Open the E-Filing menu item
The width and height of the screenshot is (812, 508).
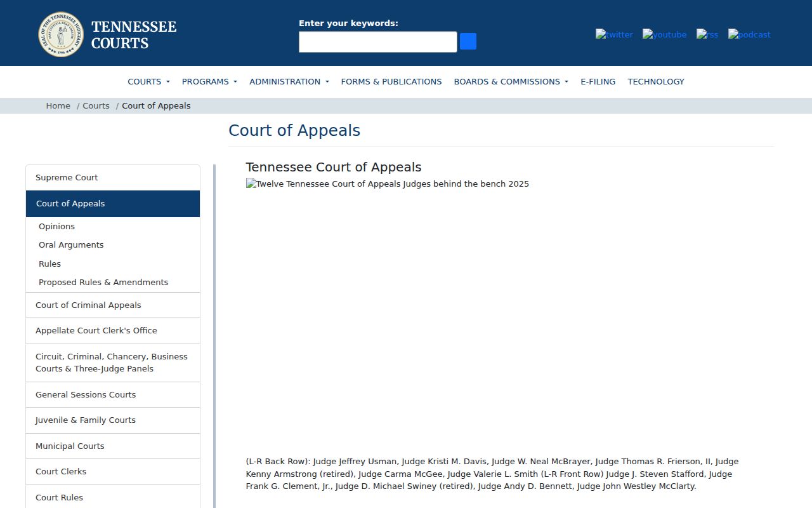tap(598, 81)
